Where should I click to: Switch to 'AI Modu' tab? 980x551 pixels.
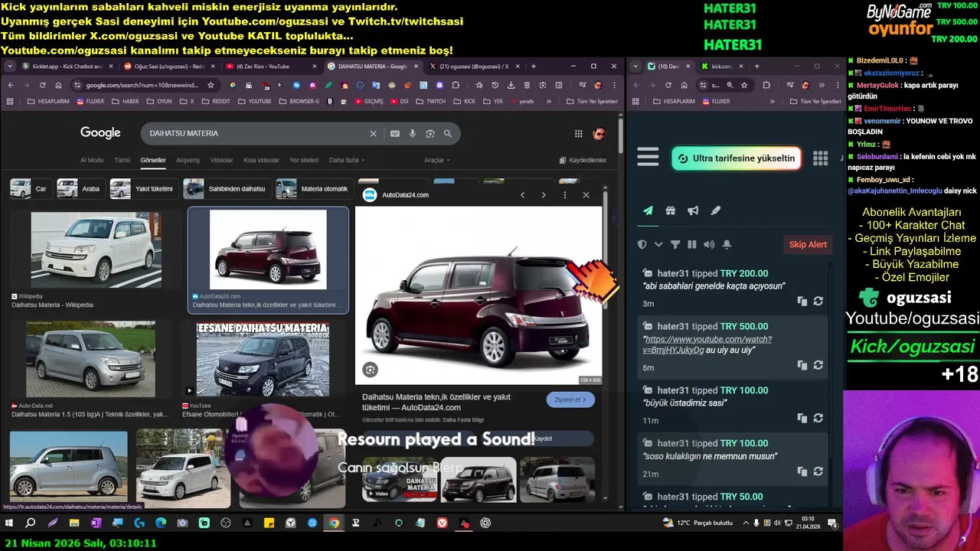92,160
